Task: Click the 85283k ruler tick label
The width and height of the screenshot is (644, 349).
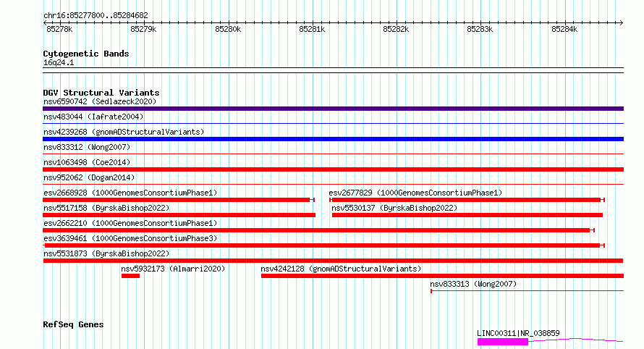Action: click(x=480, y=29)
